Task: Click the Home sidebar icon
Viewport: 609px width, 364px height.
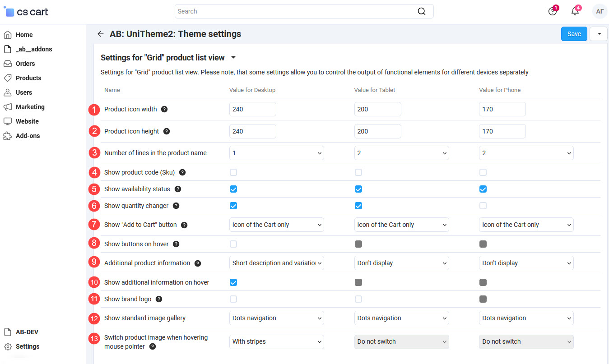Action: [x=8, y=35]
